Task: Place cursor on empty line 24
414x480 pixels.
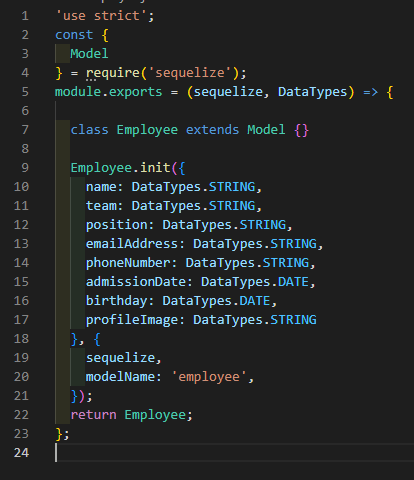Action: point(233,453)
